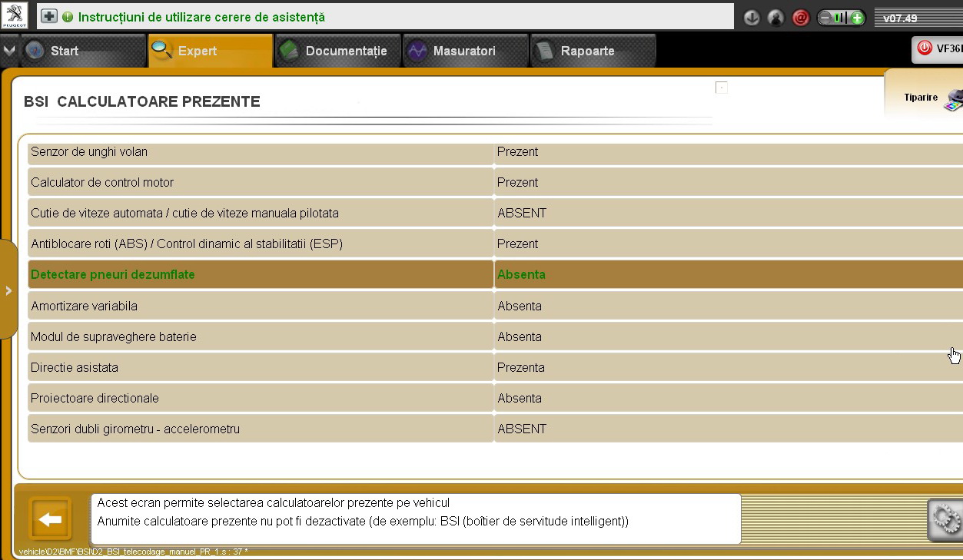Select 'Cutie de viteze automata' row label
Viewport: 963px width, 560px height.
click(184, 214)
